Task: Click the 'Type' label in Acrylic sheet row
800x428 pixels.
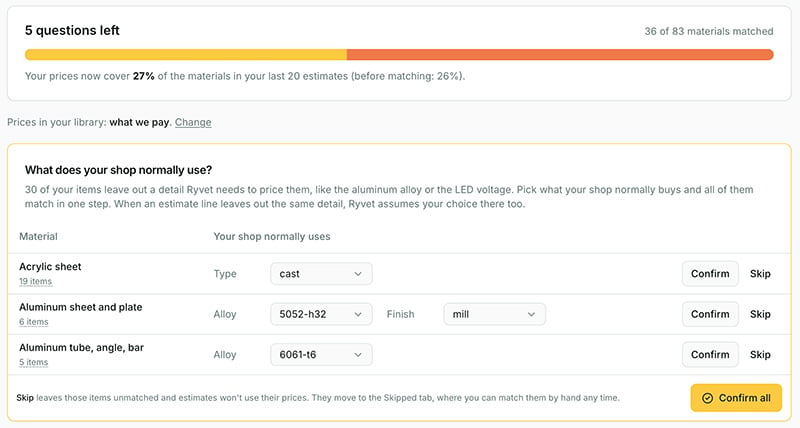Action: pos(225,274)
